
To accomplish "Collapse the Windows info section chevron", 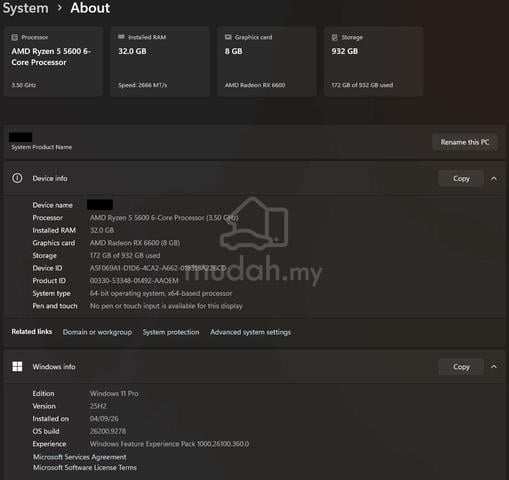I will tap(494, 367).
